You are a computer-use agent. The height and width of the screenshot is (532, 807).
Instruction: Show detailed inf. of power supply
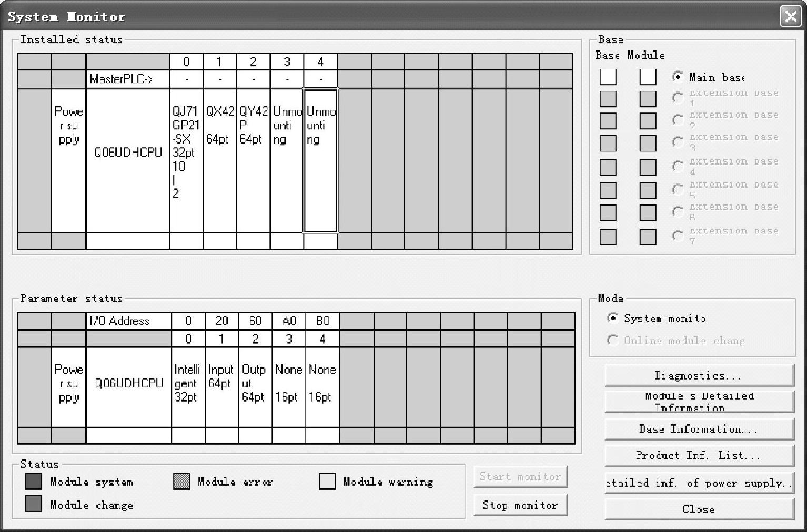699,483
